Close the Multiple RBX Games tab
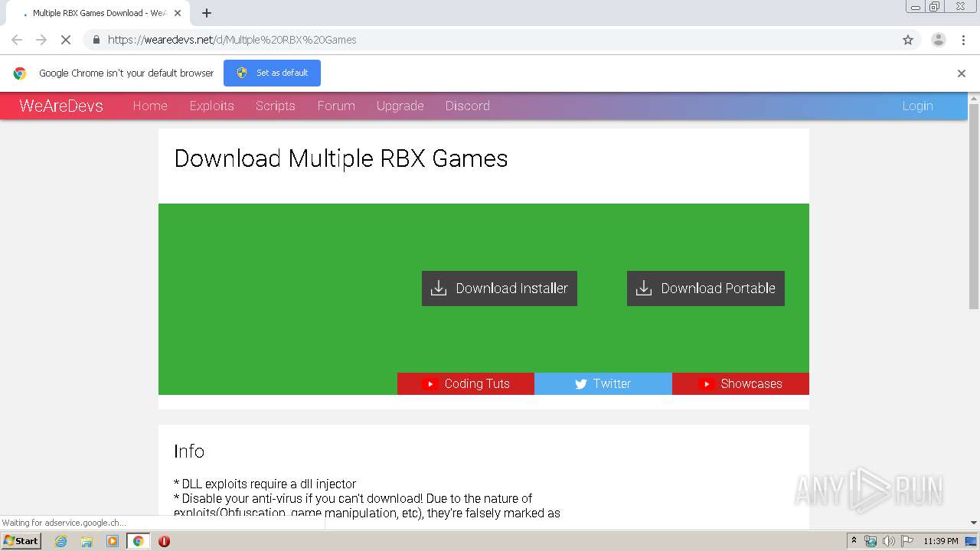980x551 pixels. point(178,13)
